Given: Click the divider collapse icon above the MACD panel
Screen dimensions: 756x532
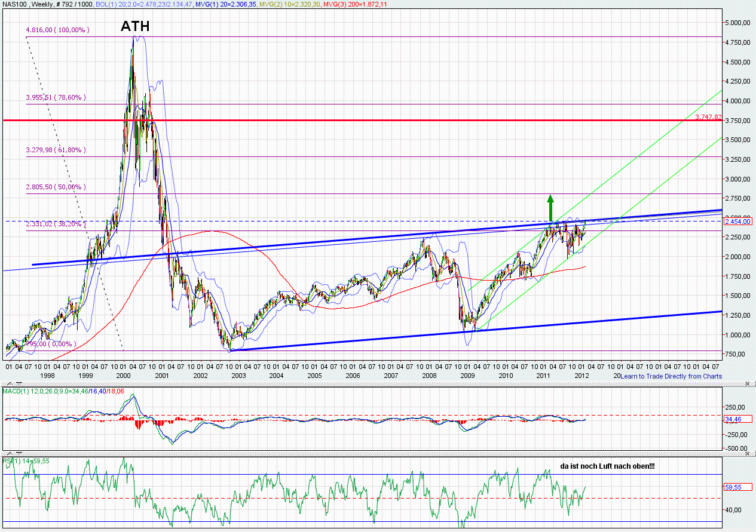Looking at the screenshot, I should 746,384.
